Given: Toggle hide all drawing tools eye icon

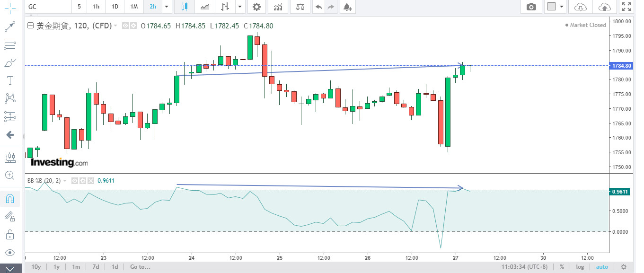Looking at the screenshot, I should tap(10, 252).
